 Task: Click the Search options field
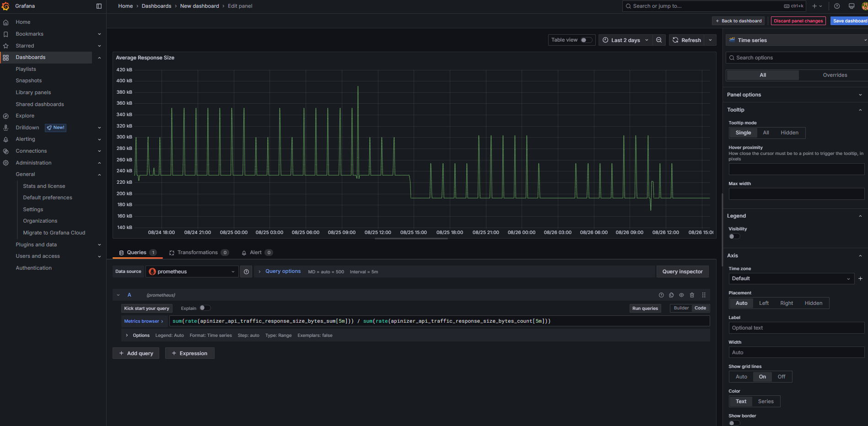coord(797,58)
